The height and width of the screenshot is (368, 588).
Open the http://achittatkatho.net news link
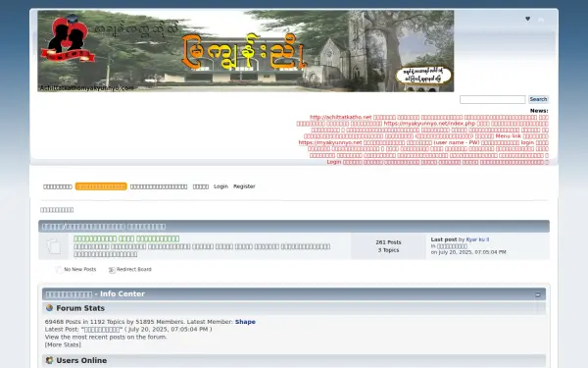point(340,117)
